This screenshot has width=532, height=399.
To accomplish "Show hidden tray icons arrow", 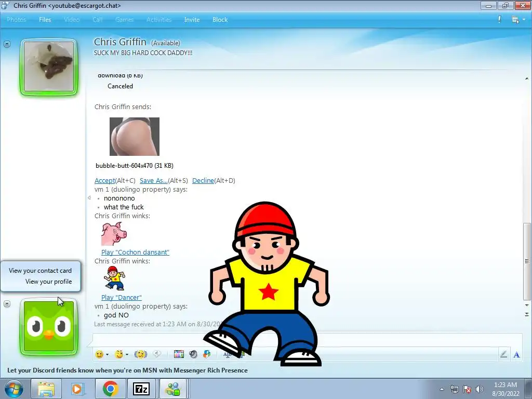I will pyautogui.click(x=442, y=390).
